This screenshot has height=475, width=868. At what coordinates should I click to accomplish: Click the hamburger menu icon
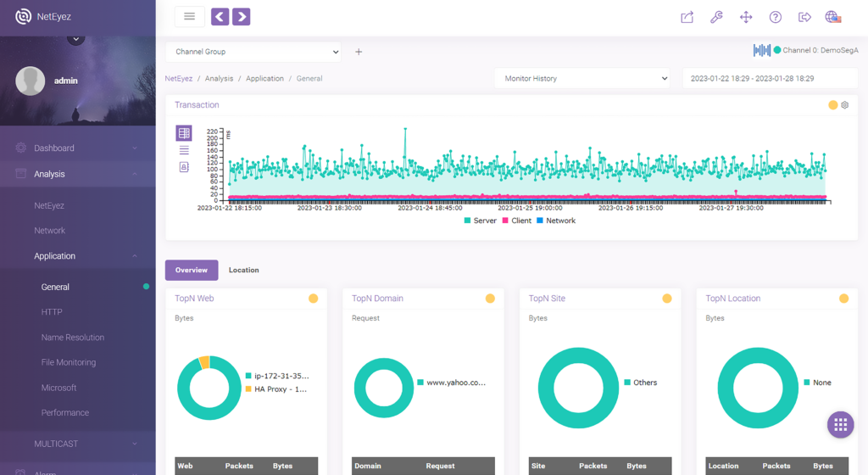(189, 17)
